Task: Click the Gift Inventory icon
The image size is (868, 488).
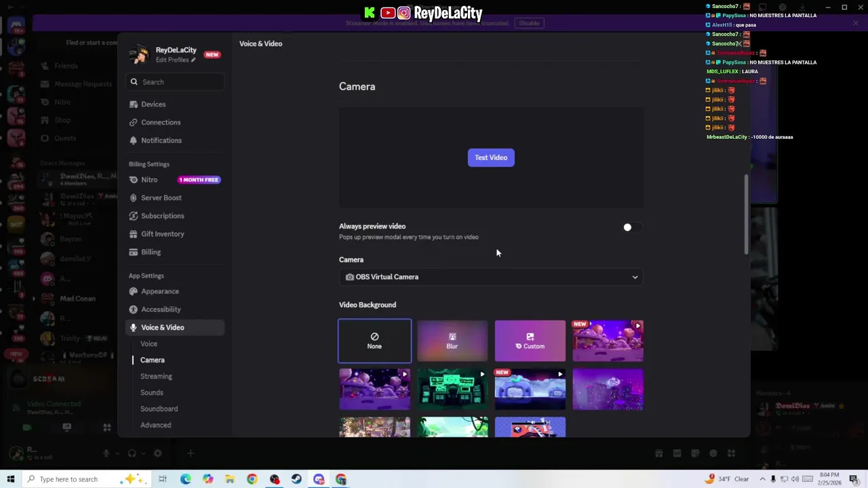Action: point(134,234)
